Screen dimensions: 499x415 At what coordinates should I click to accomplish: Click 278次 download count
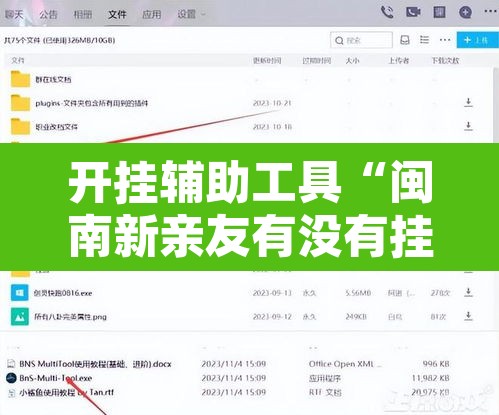[x=440, y=293]
